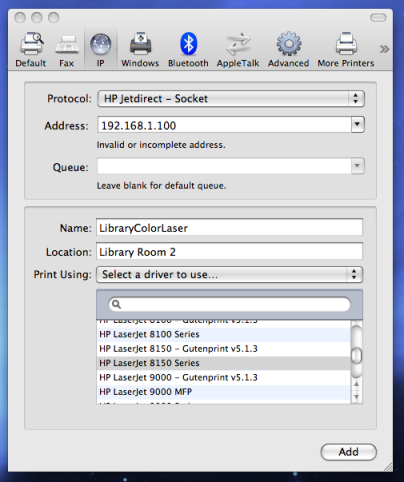Select HP LaserJet 8100 Series driver
404x482 pixels.
click(223, 334)
